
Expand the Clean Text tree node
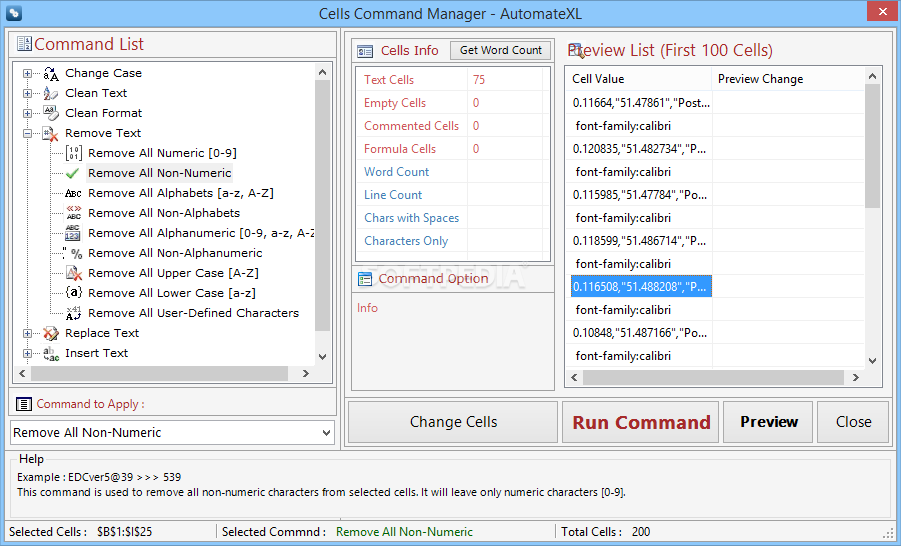[x=27, y=93]
